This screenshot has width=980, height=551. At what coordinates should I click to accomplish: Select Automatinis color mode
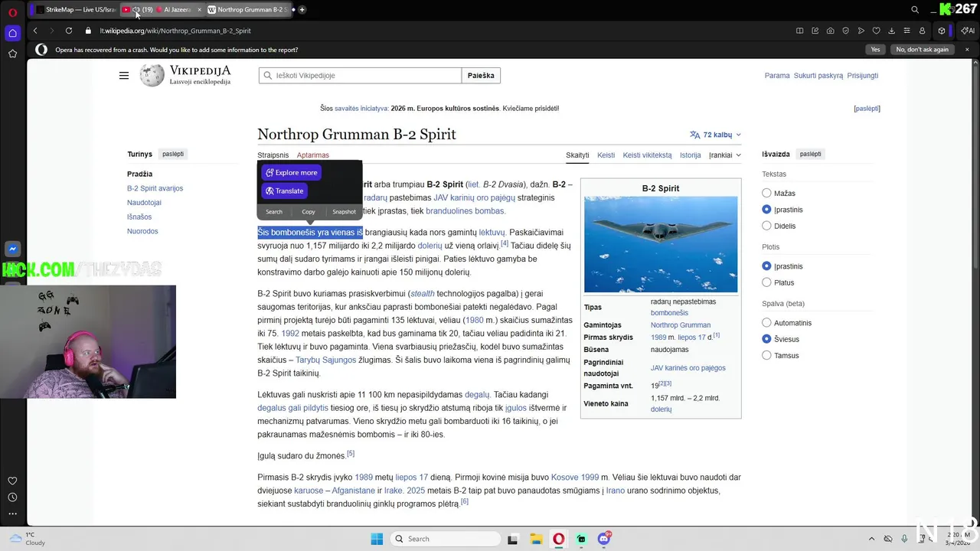tap(766, 323)
